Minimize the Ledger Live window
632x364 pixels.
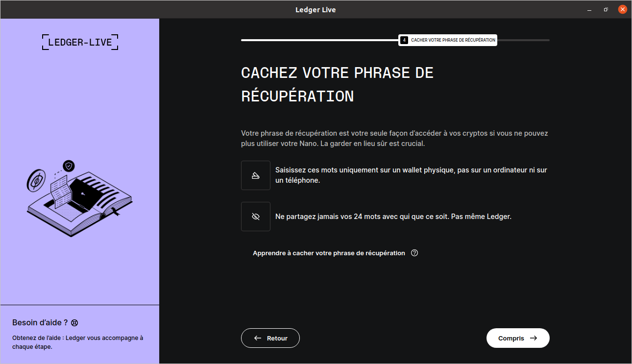[589, 9]
